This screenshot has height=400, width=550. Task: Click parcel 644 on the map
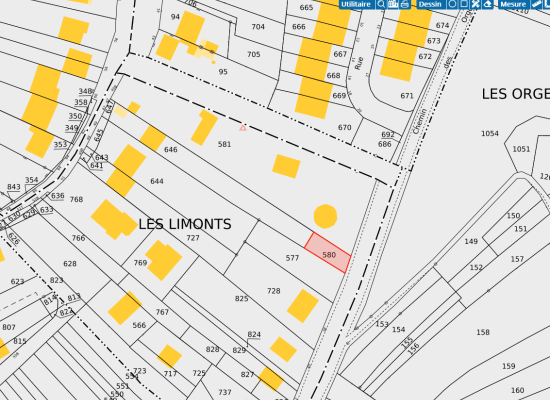(157, 181)
